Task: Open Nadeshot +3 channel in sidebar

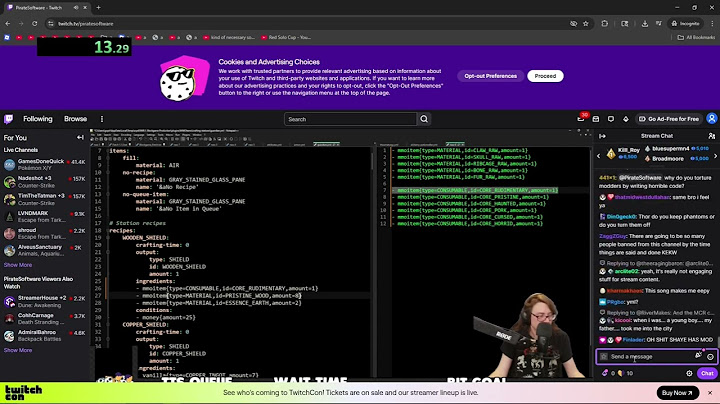Action: 44,181
